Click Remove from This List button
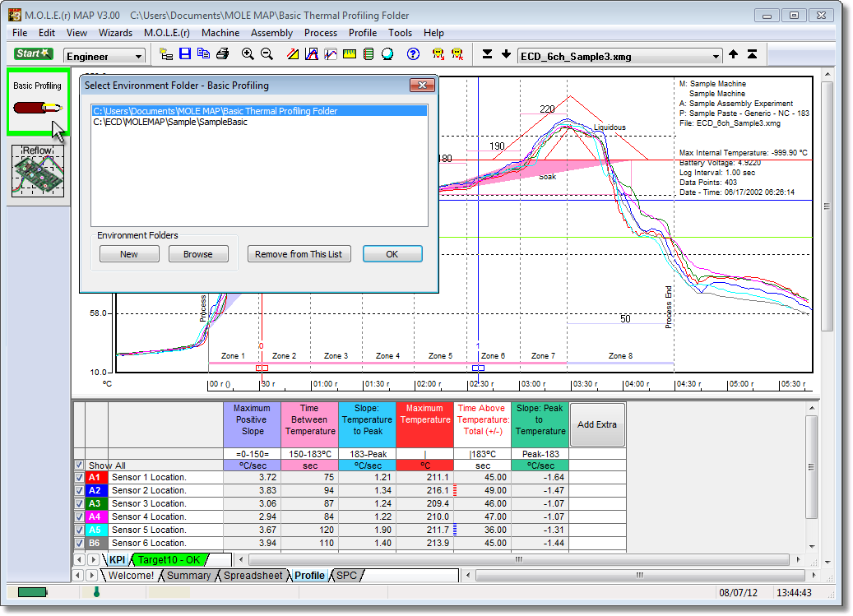Screen dimensions: 853x616 pyautogui.click(x=299, y=254)
